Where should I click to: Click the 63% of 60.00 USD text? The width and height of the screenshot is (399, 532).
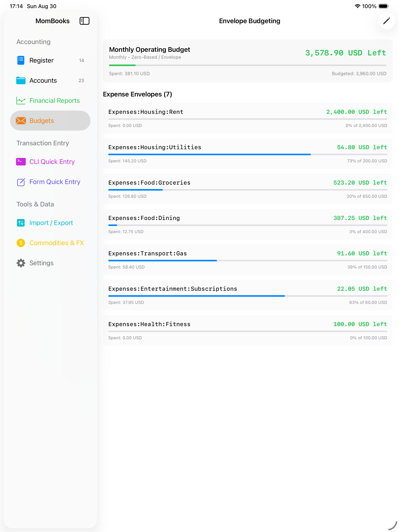click(x=368, y=303)
